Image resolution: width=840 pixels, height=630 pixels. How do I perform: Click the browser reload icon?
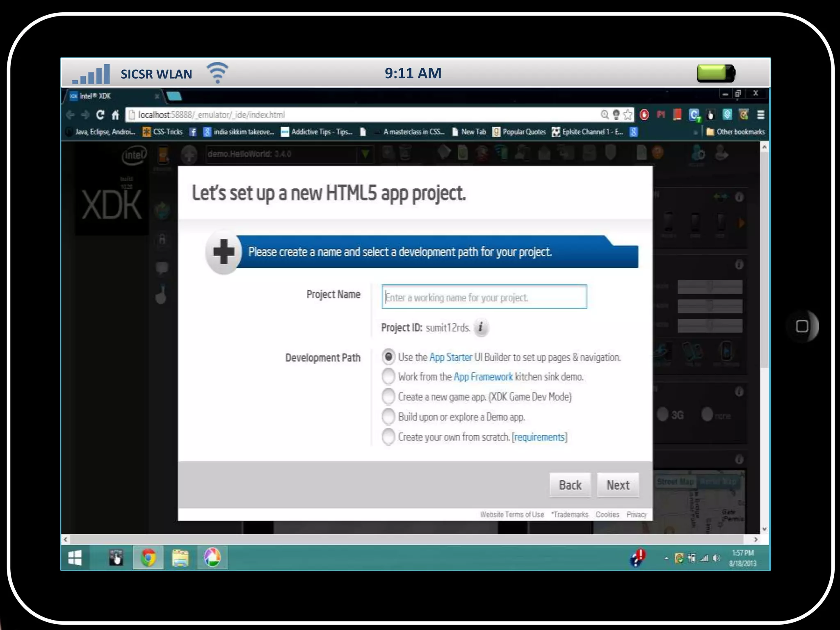point(100,115)
